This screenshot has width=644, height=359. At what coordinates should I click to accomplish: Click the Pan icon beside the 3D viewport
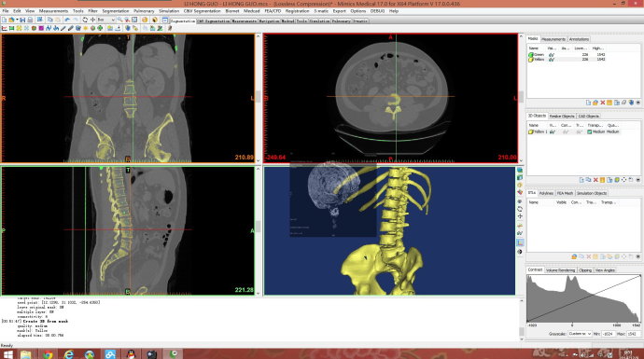click(x=520, y=216)
